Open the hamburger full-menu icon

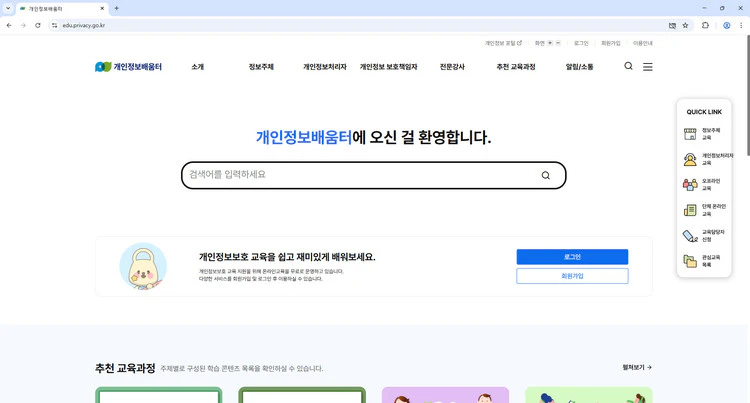pos(648,67)
